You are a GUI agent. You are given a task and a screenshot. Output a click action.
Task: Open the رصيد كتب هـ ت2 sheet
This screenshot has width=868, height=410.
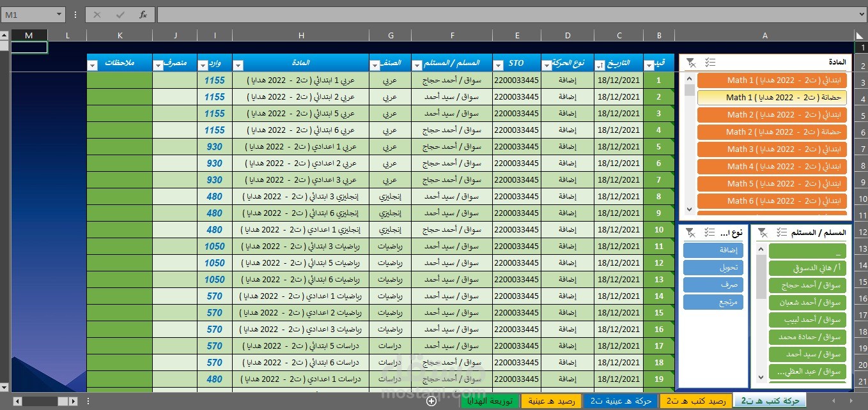[x=697, y=401]
